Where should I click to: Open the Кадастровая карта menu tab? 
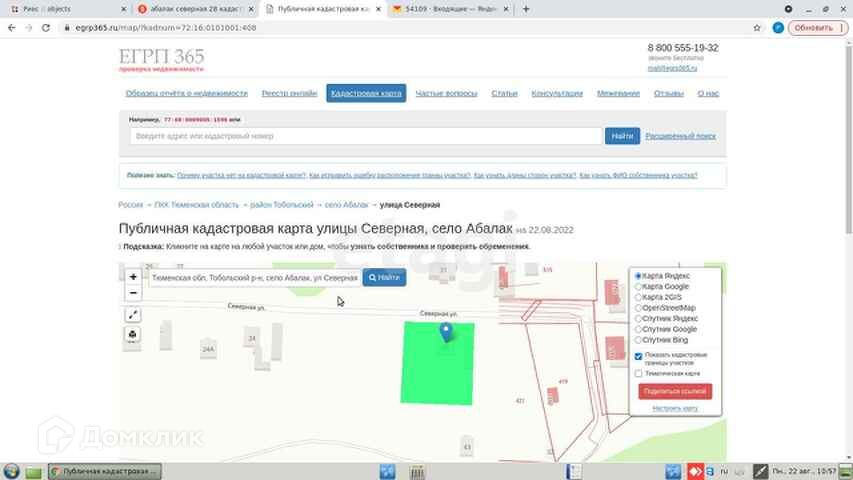click(x=366, y=93)
